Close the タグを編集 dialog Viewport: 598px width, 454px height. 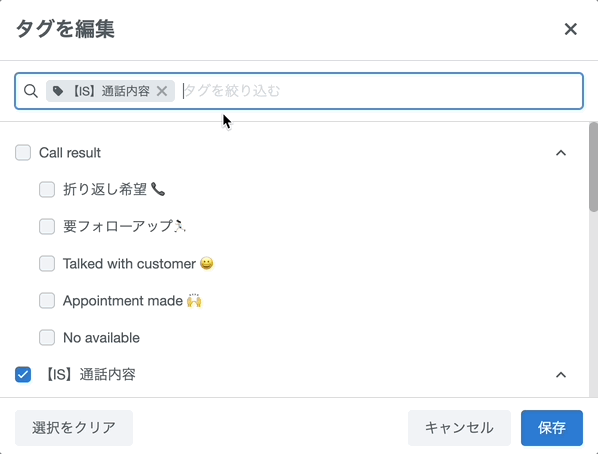(x=570, y=29)
